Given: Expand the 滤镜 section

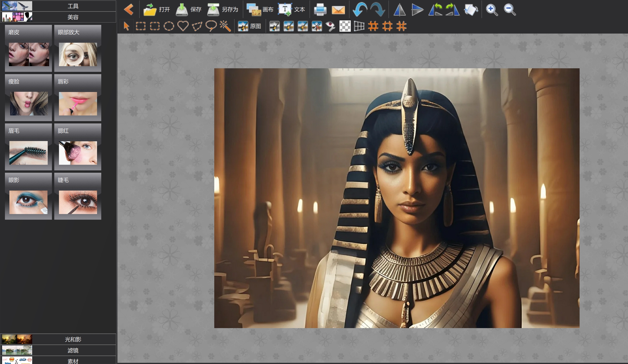Looking at the screenshot, I should click(x=59, y=350).
